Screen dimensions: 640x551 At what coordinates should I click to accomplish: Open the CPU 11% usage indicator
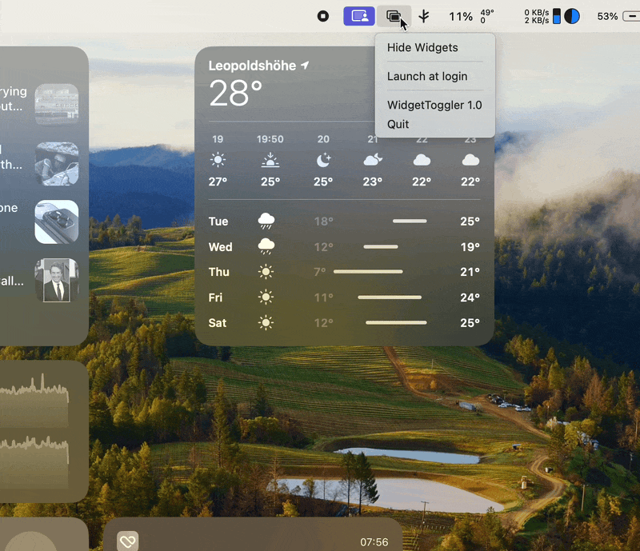(x=460, y=16)
